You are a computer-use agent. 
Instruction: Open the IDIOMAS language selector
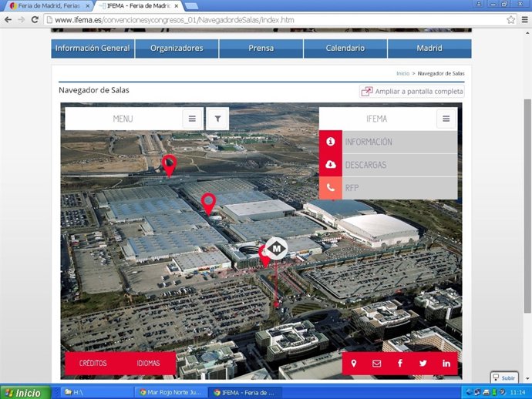149,363
